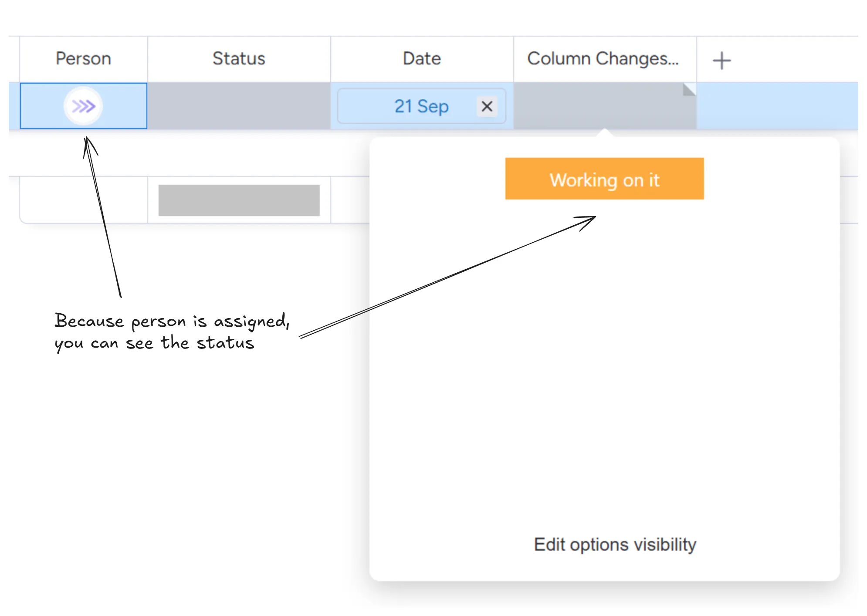Click the plus icon to add column

point(721,60)
